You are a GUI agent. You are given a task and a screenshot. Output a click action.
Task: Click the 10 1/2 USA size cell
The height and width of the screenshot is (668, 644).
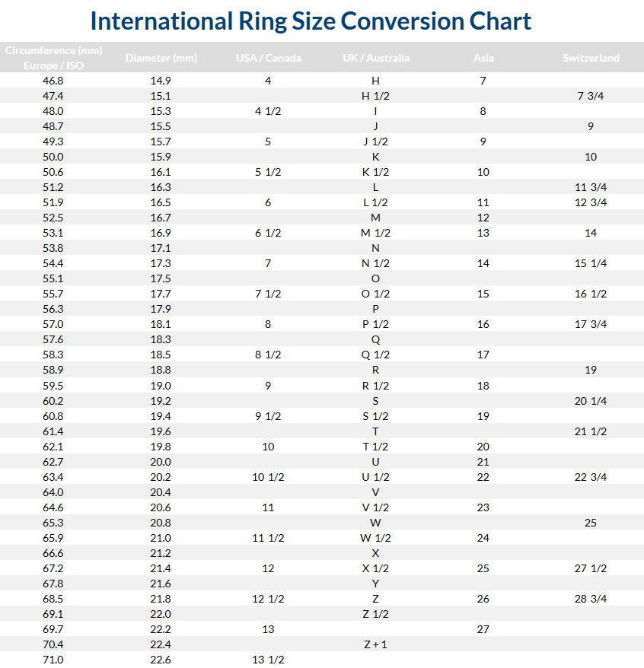click(268, 477)
